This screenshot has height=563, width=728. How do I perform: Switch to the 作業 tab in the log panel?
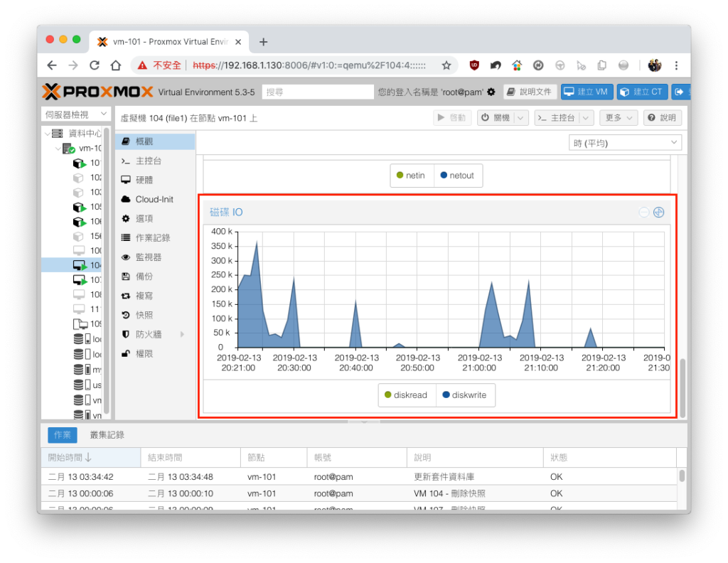63,435
